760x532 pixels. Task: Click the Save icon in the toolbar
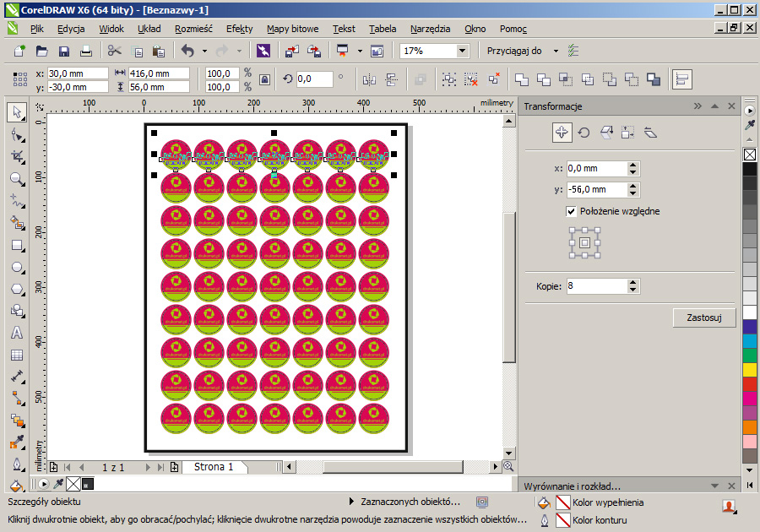(63, 52)
